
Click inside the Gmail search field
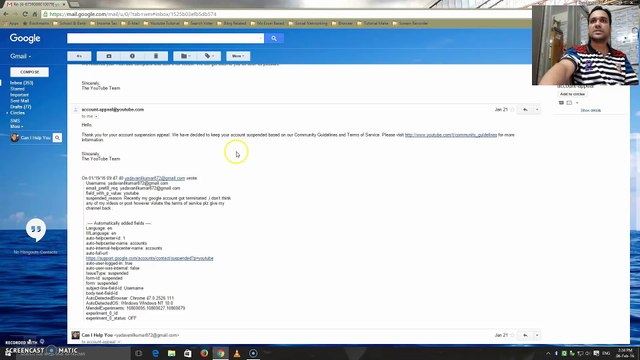pos(163,38)
